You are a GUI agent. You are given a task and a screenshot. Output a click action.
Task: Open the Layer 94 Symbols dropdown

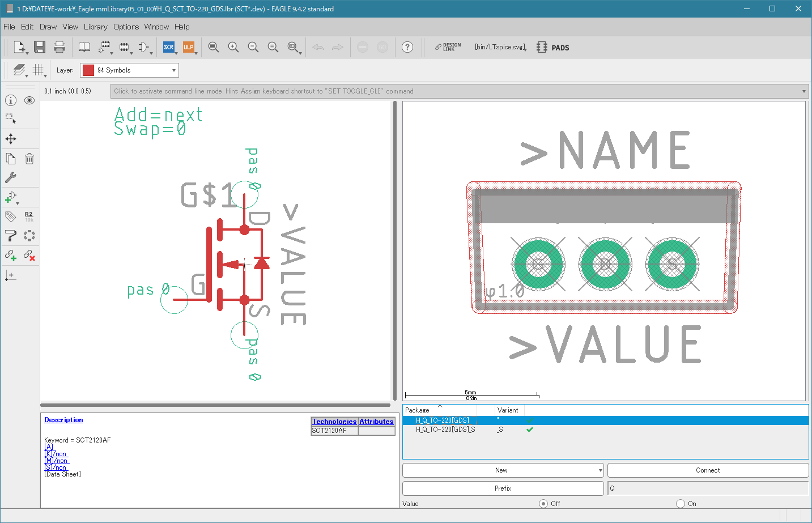tap(129, 70)
